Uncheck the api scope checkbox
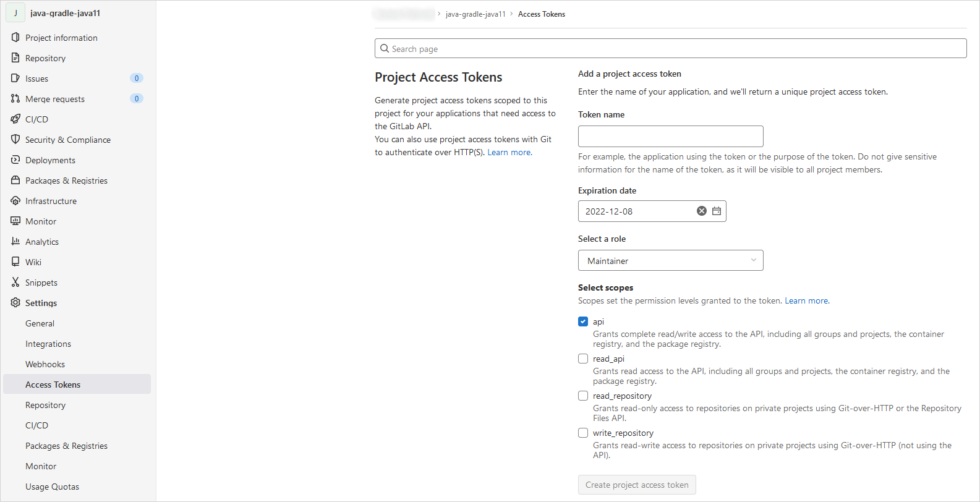980x502 pixels. [583, 321]
